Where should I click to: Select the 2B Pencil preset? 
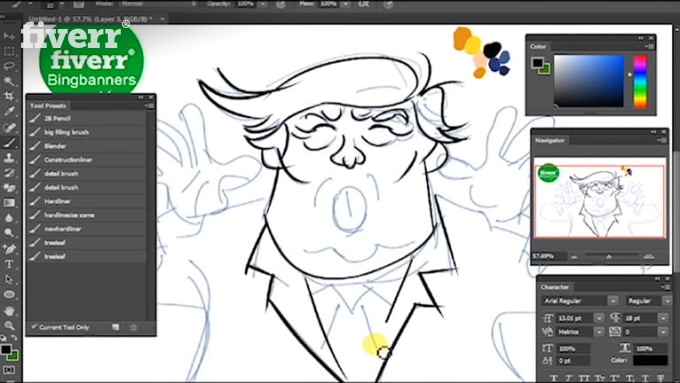86,118
